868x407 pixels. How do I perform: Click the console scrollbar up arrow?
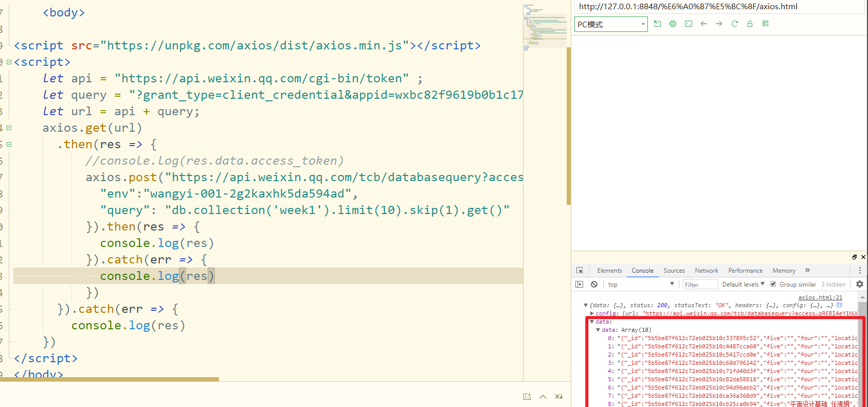click(x=861, y=297)
